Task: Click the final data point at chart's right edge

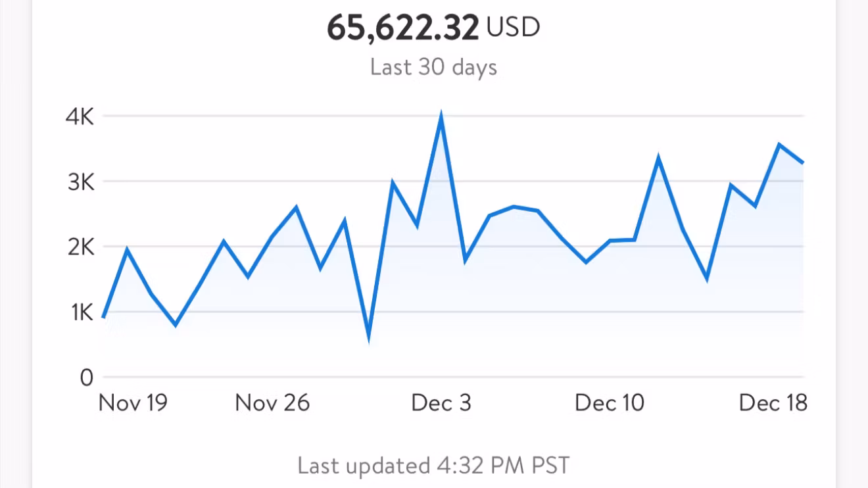Action: 803,162
